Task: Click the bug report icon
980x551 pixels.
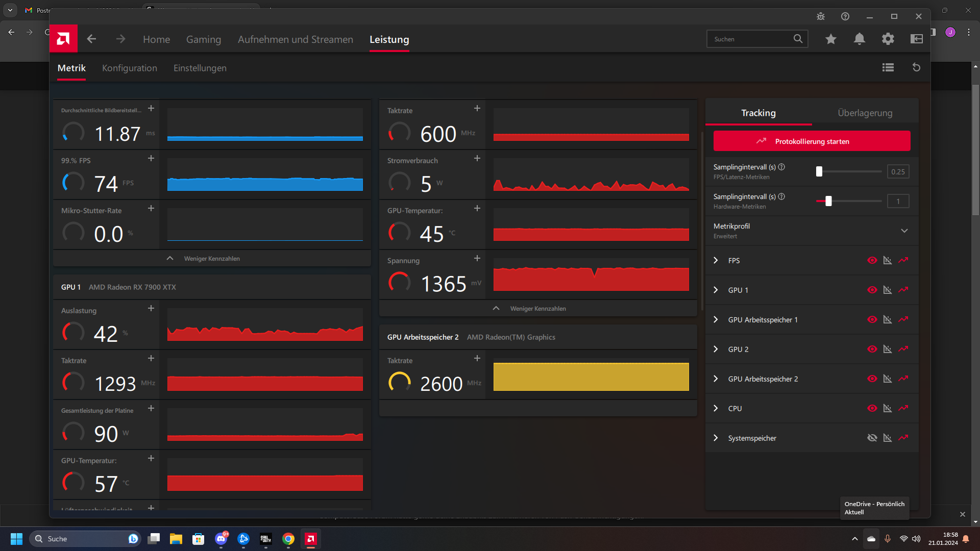Action: coord(821,16)
